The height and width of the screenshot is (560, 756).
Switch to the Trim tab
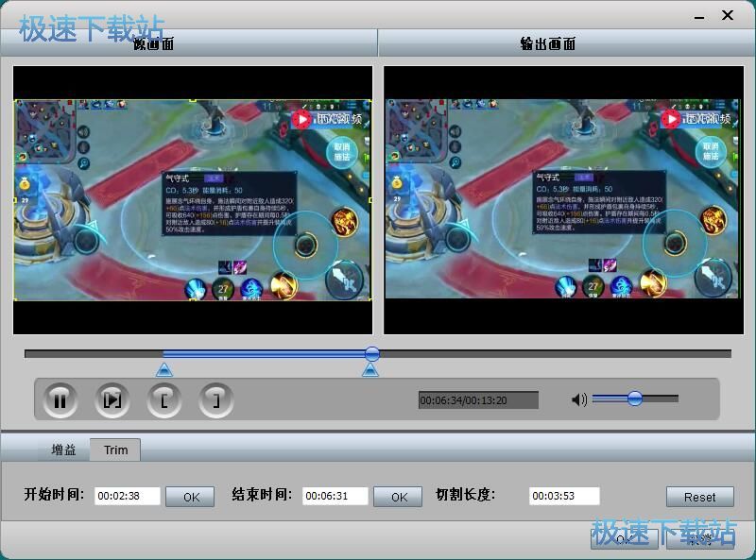point(115,450)
